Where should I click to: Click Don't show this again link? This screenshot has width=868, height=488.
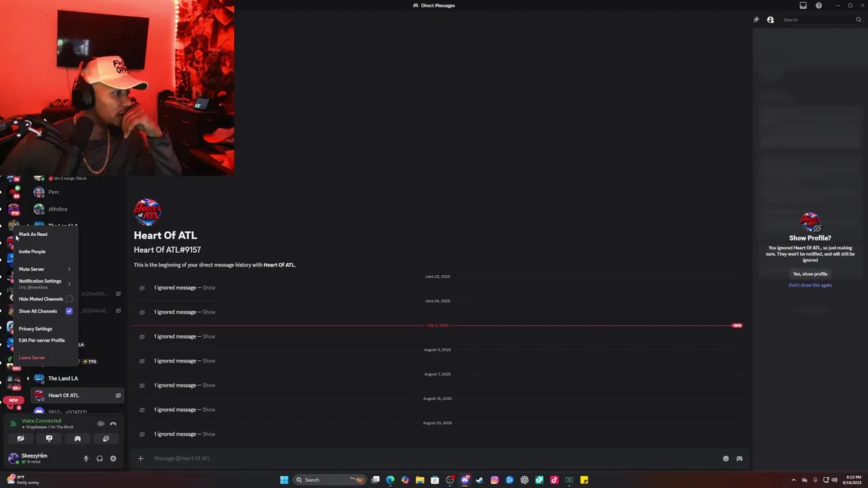(810, 285)
